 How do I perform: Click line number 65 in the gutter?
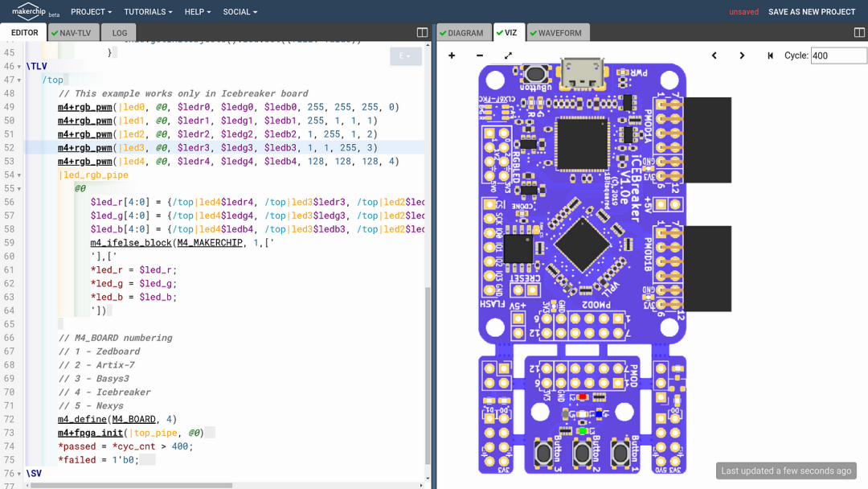[x=9, y=324]
